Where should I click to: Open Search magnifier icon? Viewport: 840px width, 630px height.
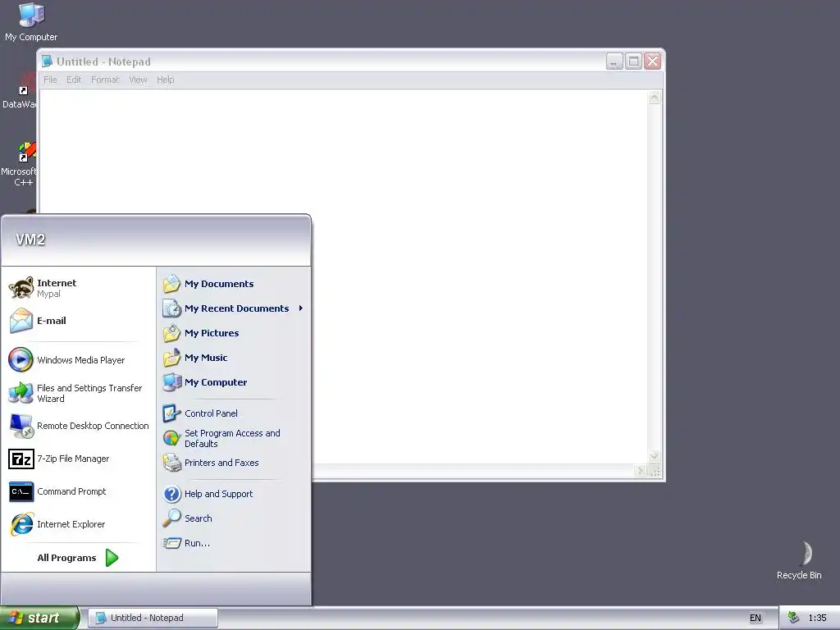[x=172, y=518]
